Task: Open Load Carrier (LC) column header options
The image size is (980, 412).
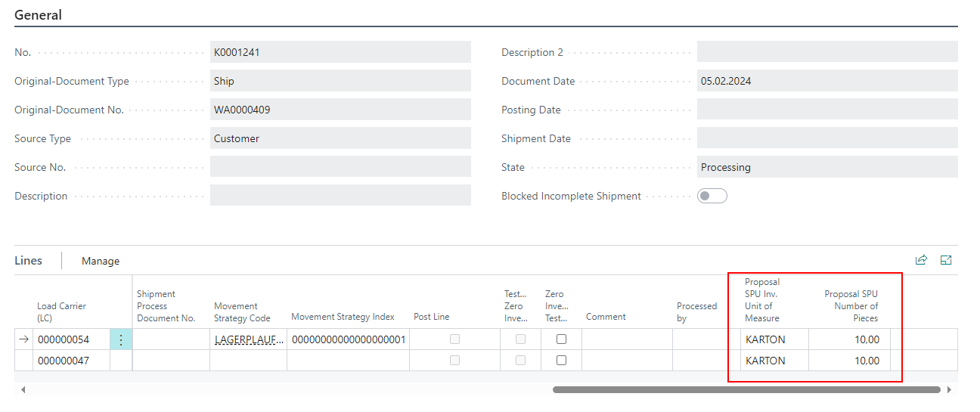Action: pos(61,311)
